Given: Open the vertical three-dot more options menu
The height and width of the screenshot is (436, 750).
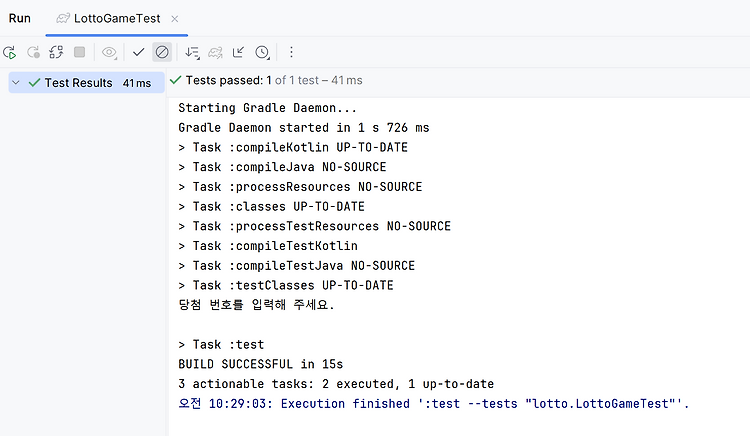Looking at the screenshot, I should [291, 52].
